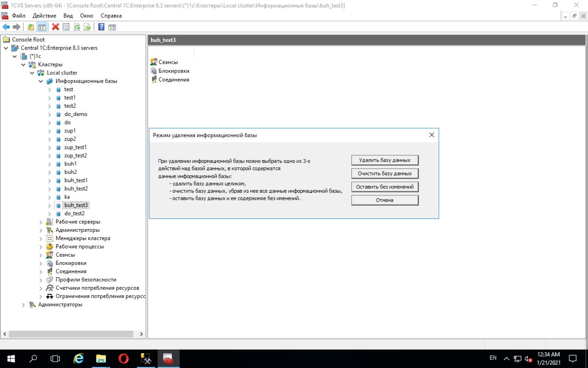Collapse Central 1C:Enterprise 8.3 servers node
This screenshot has width=588, height=368.
tap(6, 48)
